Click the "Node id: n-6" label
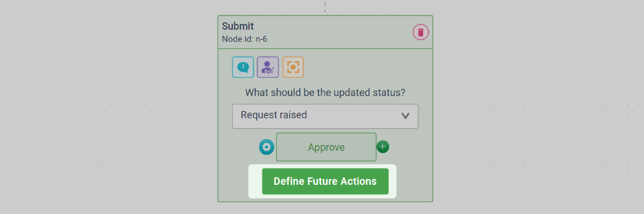The width and height of the screenshot is (644, 214). tap(244, 39)
